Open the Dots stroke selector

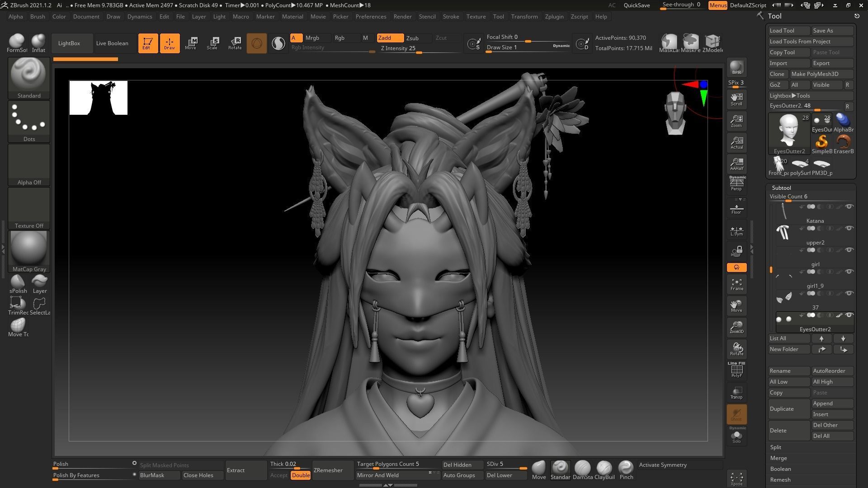tap(29, 121)
